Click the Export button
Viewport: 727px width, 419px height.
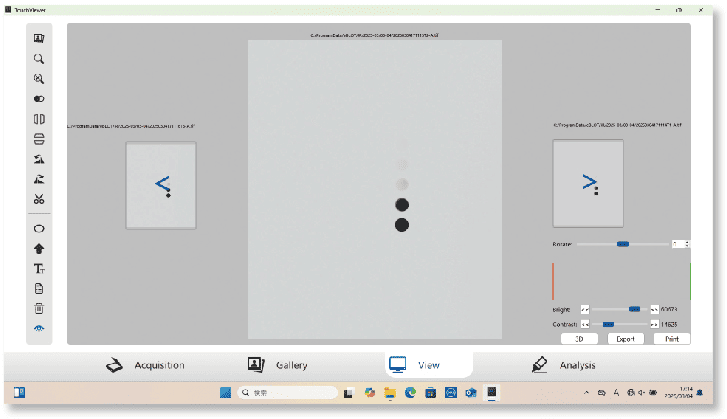pyautogui.click(x=626, y=339)
